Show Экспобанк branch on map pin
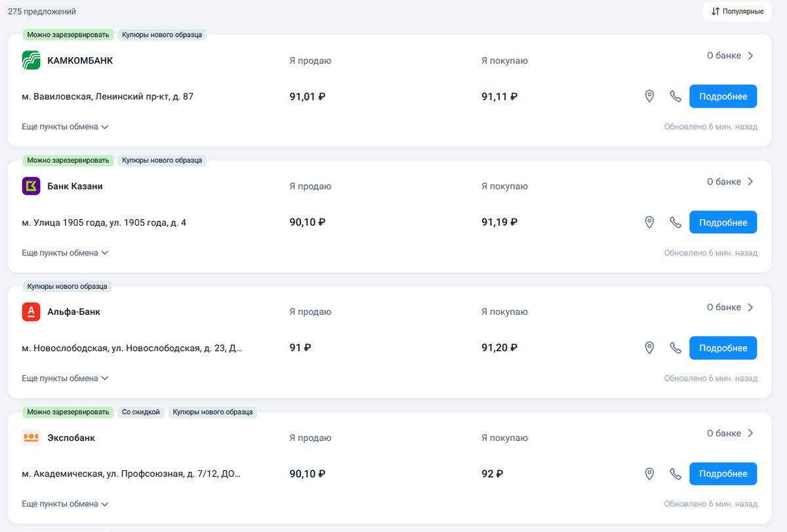787x532 pixels. point(649,474)
